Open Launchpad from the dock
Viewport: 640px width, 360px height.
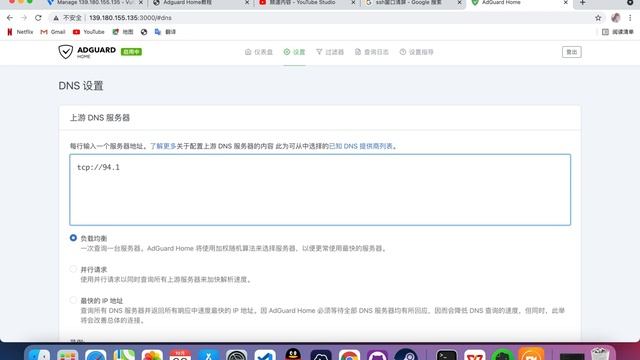coord(67,354)
